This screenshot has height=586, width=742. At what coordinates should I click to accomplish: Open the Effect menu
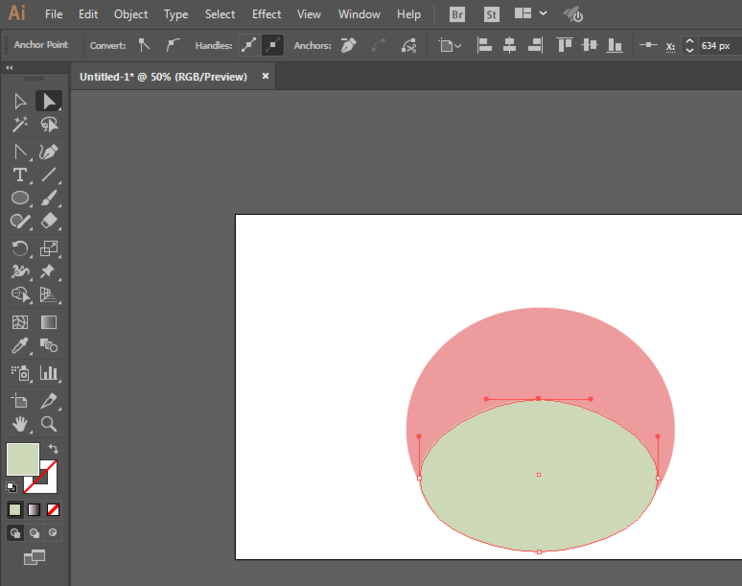(x=266, y=14)
